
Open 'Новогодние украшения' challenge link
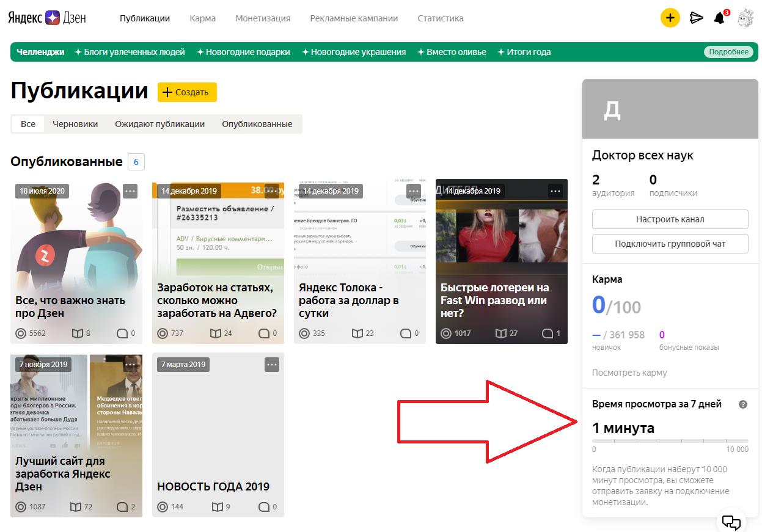[x=354, y=52]
